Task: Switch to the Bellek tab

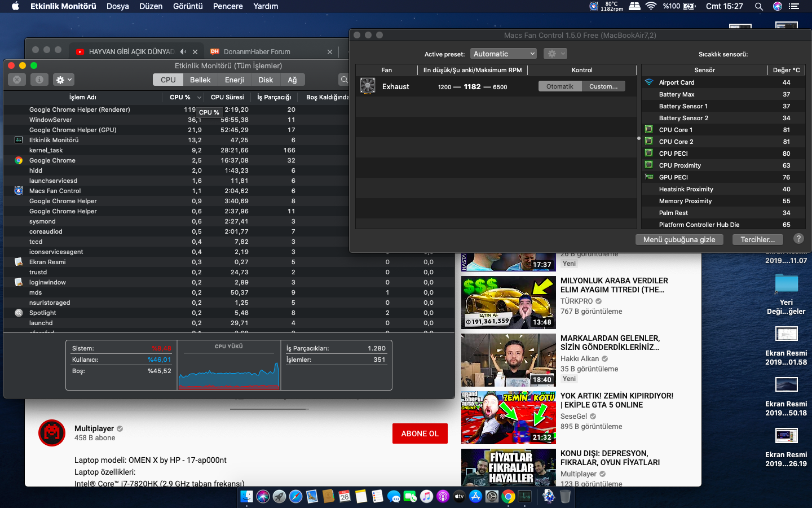Action: 200,80
